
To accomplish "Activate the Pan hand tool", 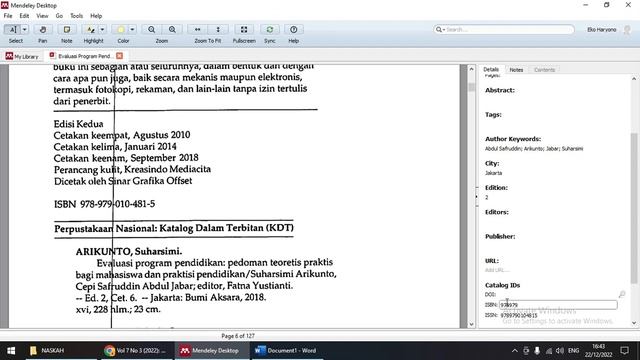I will tap(42, 29).
